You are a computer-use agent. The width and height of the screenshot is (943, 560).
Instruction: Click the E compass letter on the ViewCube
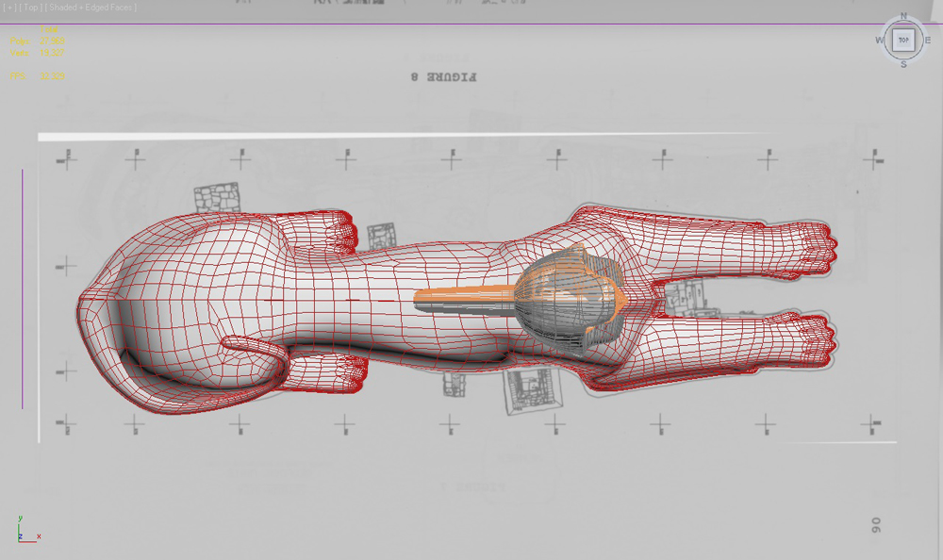[927, 40]
